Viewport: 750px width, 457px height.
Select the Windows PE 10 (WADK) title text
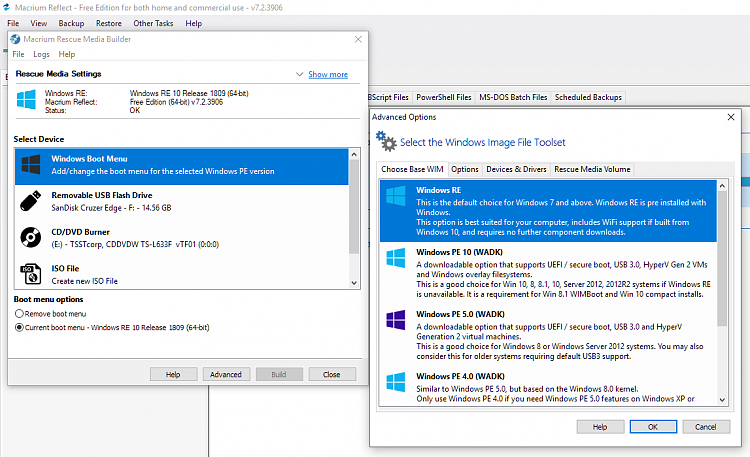459,252
